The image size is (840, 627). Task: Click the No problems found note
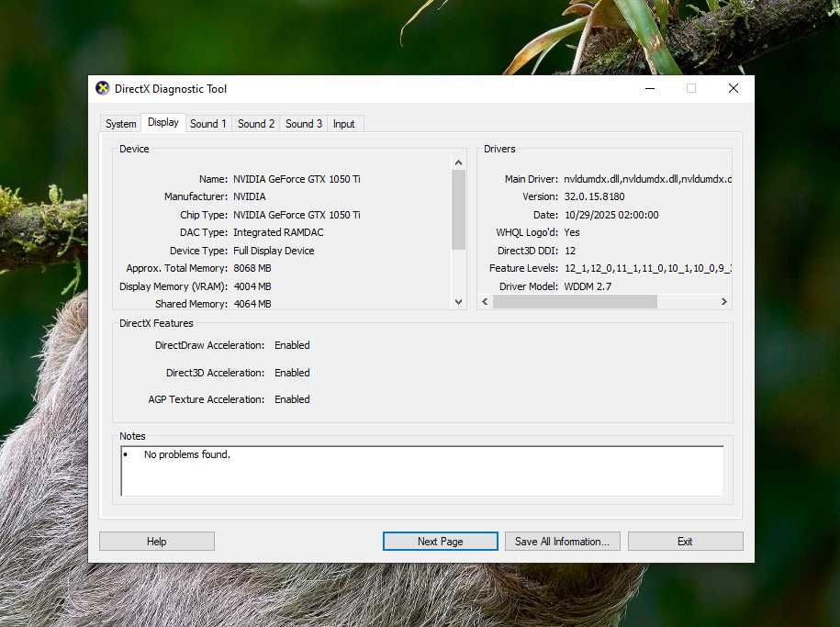click(x=187, y=454)
